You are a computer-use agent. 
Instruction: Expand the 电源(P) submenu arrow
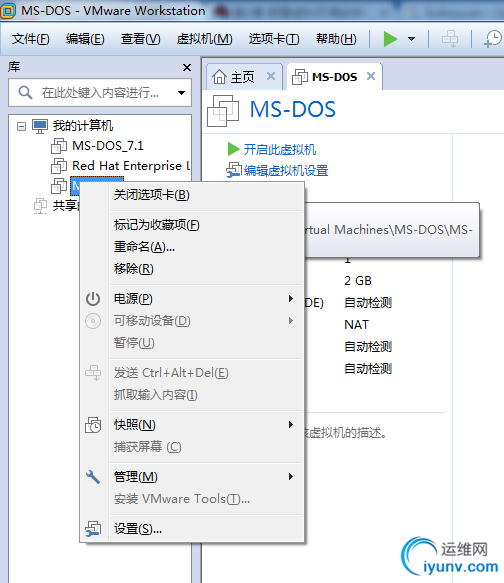[x=291, y=299]
